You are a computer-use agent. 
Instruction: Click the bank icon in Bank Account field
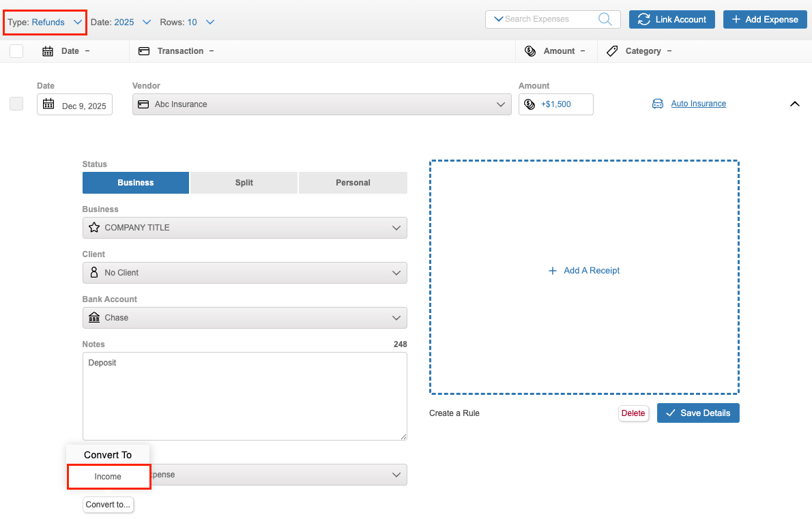click(x=95, y=318)
